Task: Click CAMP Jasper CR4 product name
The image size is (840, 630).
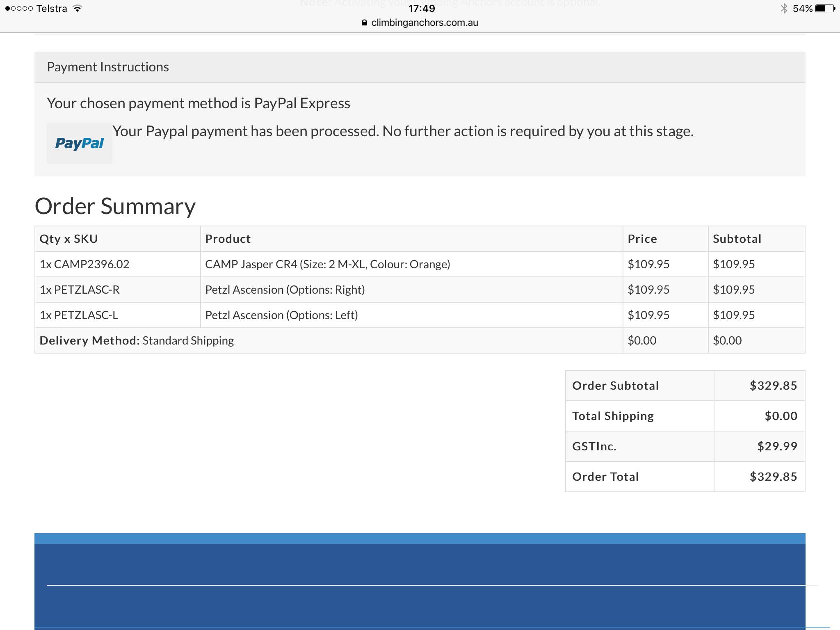Action: click(327, 264)
